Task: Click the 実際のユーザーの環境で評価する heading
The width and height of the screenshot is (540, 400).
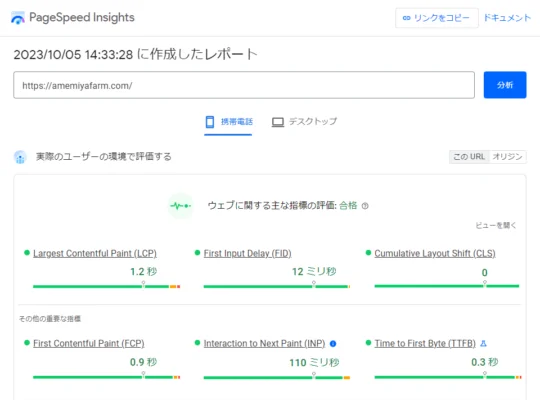Action: click(x=104, y=157)
